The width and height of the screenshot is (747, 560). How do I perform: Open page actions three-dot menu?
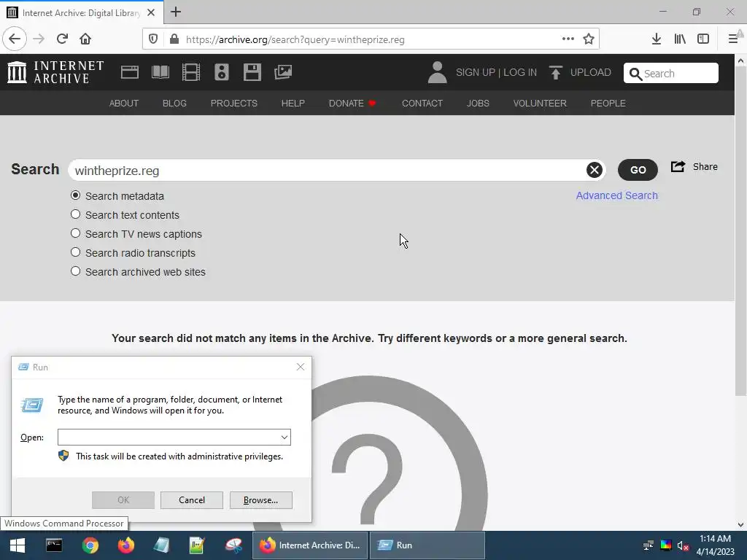click(x=568, y=39)
